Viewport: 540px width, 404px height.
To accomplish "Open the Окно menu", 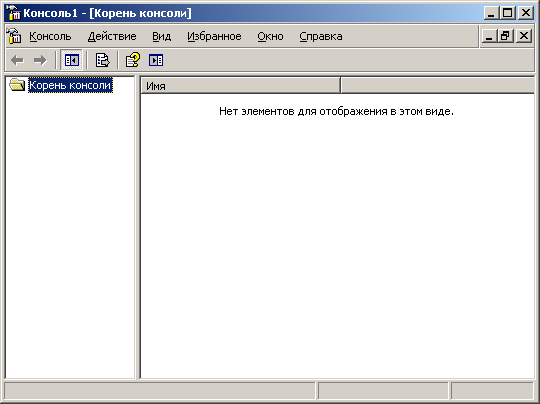I will [x=270, y=36].
